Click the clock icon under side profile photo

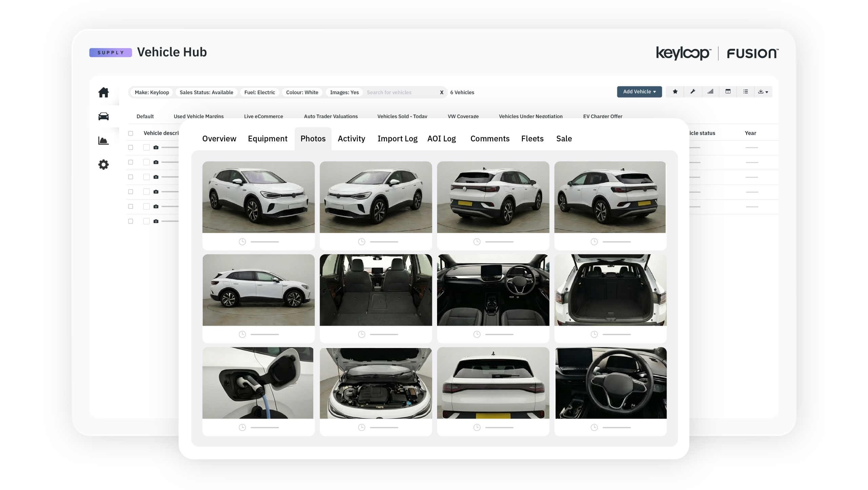242,334
